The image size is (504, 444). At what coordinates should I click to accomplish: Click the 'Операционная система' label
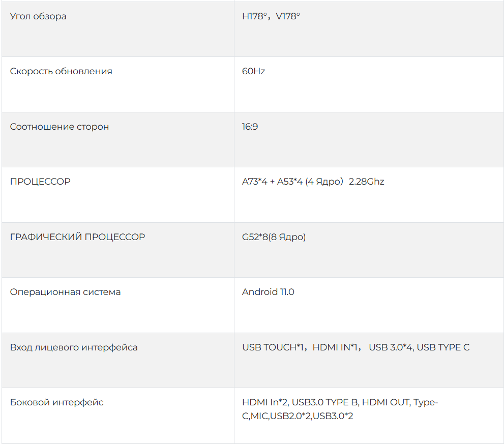[x=65, y=292]
